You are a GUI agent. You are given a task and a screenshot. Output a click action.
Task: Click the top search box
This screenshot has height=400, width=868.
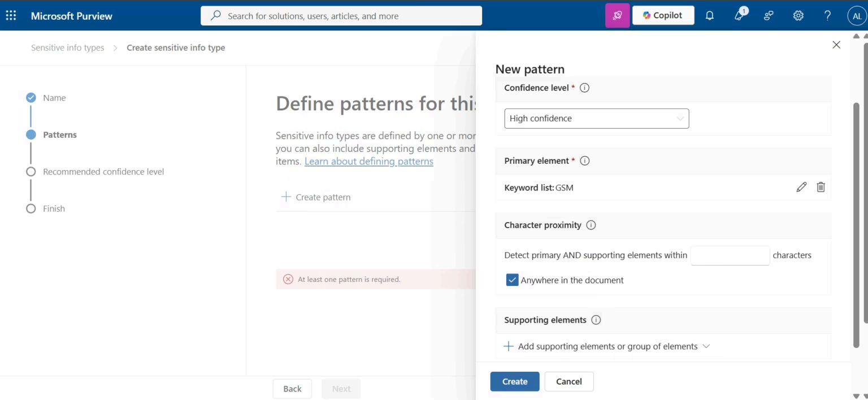click(341, 16)
